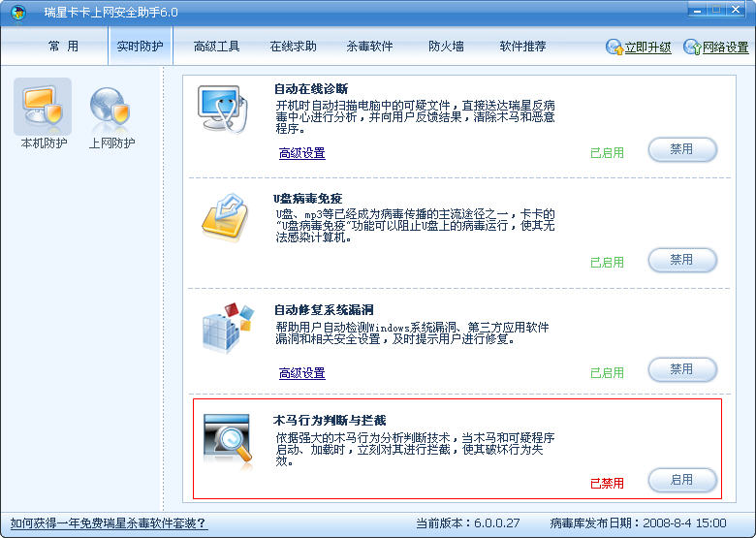Open the 杀毒软件 tab

coord(370,47)
